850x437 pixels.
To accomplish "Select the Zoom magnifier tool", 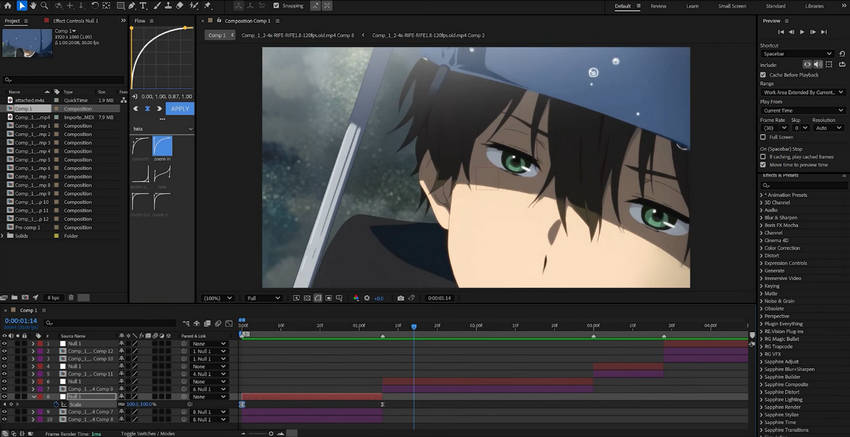I will click(x=44, y=5).
